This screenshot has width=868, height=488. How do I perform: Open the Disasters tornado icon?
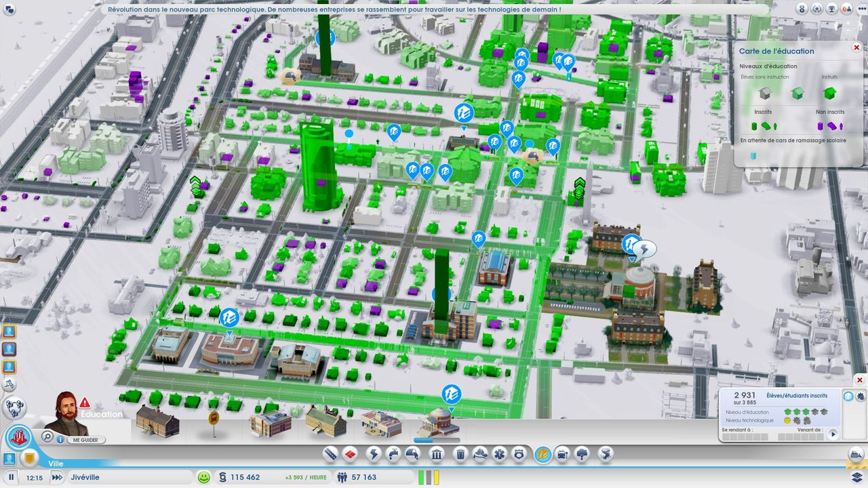pyautogui.click(x=606, y=454)
